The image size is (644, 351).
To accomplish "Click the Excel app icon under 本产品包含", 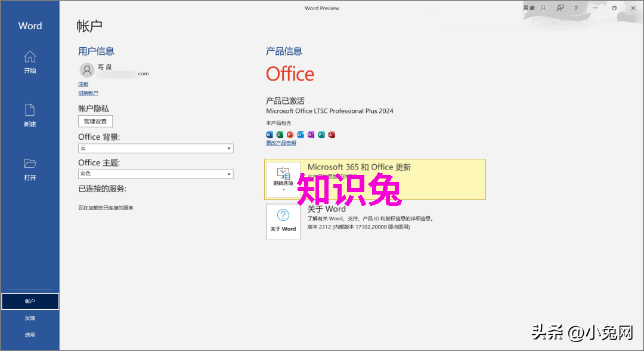I will 280,134.
